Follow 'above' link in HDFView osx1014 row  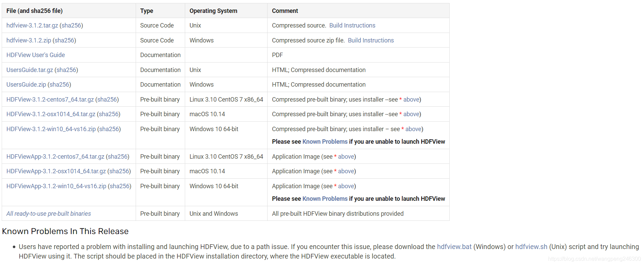coord(411,114)
